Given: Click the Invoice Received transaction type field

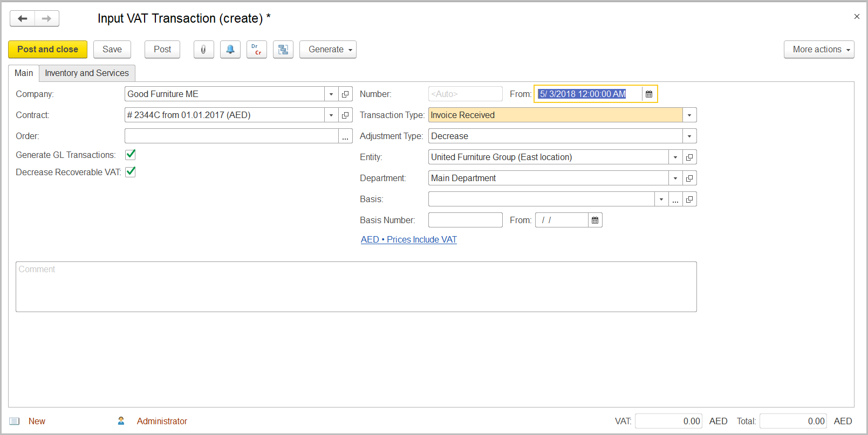Looking at the screenshot, I should point(556,115).
